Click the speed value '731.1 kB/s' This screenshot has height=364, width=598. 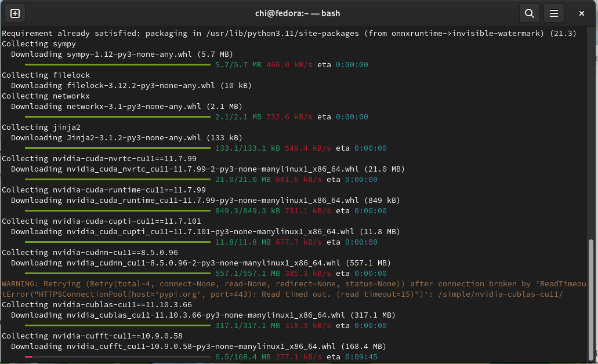[308, 211]
